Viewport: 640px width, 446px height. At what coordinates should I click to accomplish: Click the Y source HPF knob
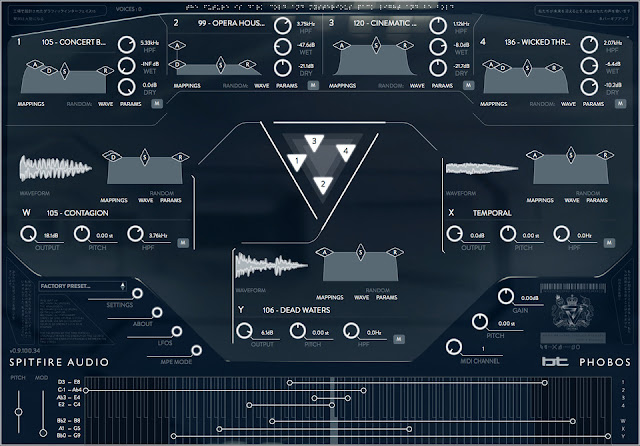pyautogui.click(x=351, y=331)
